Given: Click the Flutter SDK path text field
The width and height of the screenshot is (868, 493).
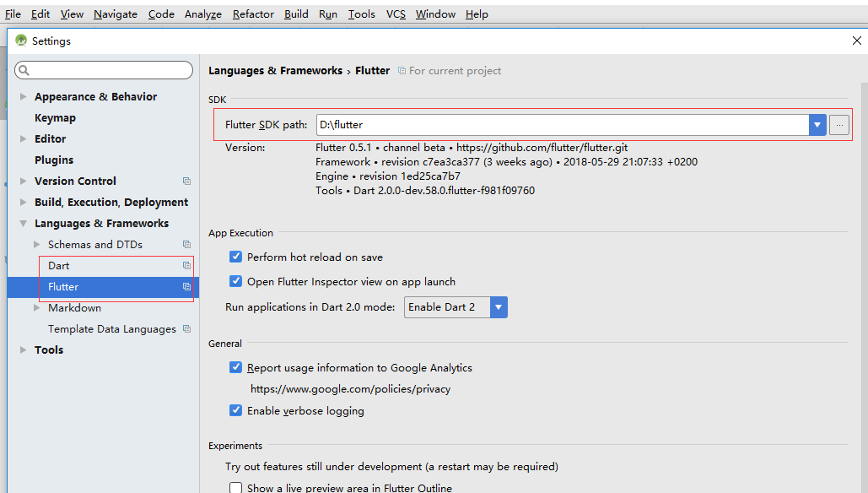Looking at the screenshot, I should pyautogui.click(x=563, y=125).
